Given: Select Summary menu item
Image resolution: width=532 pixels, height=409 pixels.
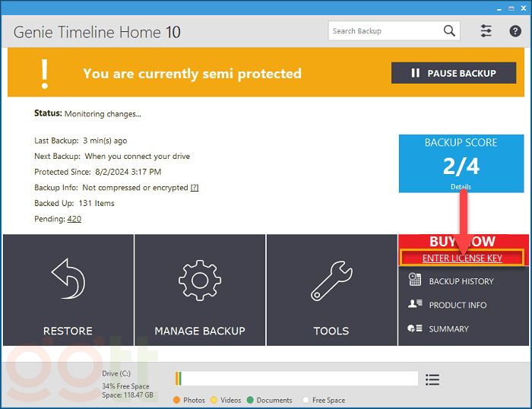Looking at the screenshot, I should tap(448, 328).
